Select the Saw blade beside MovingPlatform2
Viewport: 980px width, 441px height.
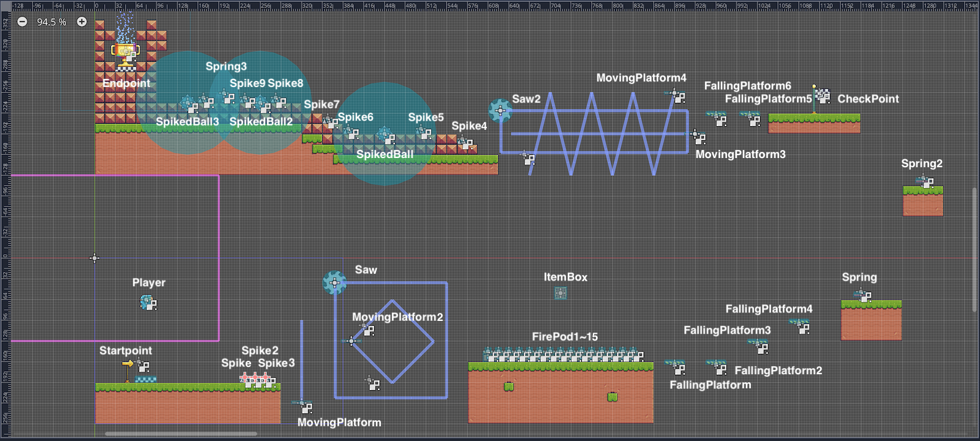(x=334, y=282)
